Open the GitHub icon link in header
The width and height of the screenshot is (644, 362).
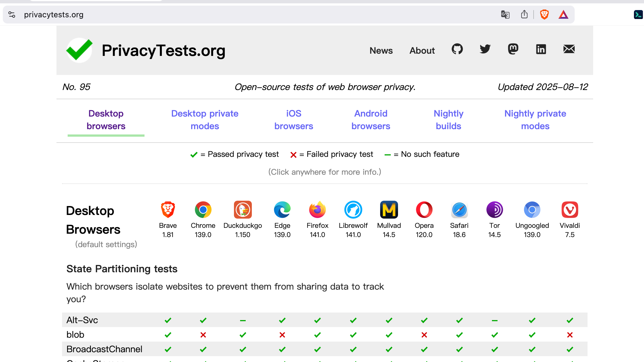pos(457,49)
